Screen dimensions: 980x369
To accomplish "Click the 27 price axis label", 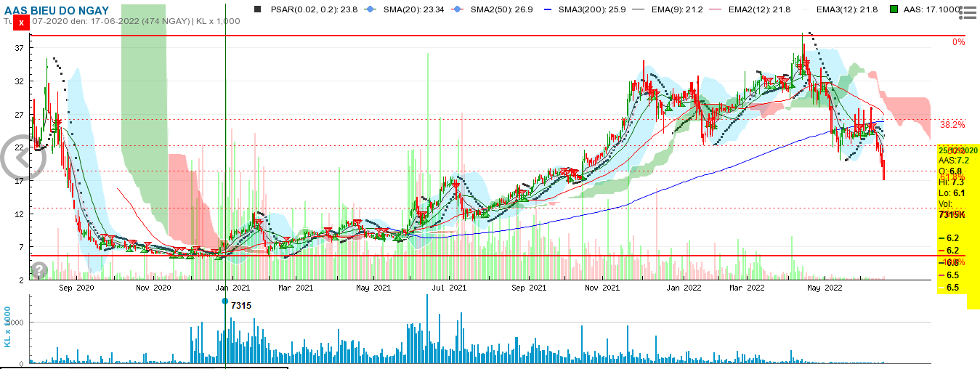I will coord(20,115).
